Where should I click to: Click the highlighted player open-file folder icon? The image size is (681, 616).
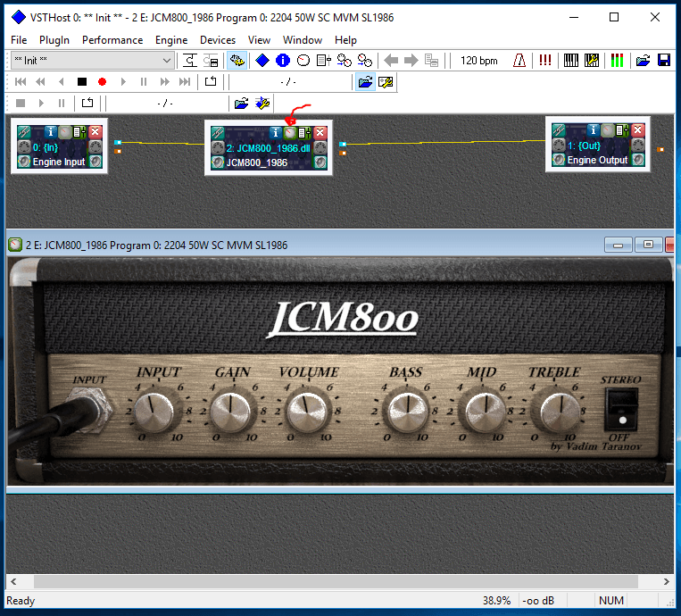365,81
